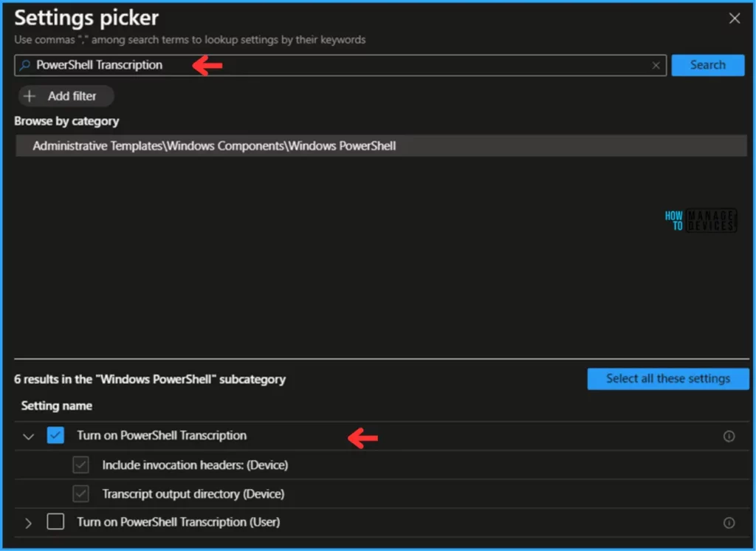The image size is (756, 551).
Task: Click the Setting name column header
Action: coord(56,405)
